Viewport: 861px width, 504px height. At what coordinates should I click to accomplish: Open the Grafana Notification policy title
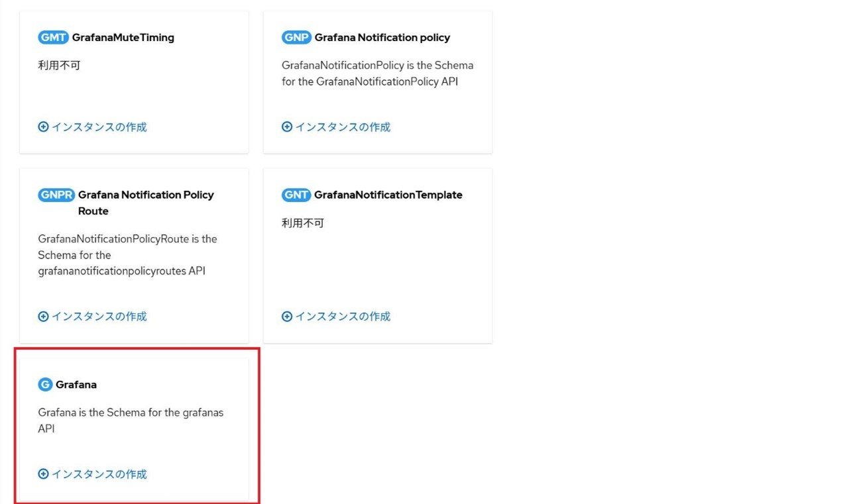pos(382,38)
